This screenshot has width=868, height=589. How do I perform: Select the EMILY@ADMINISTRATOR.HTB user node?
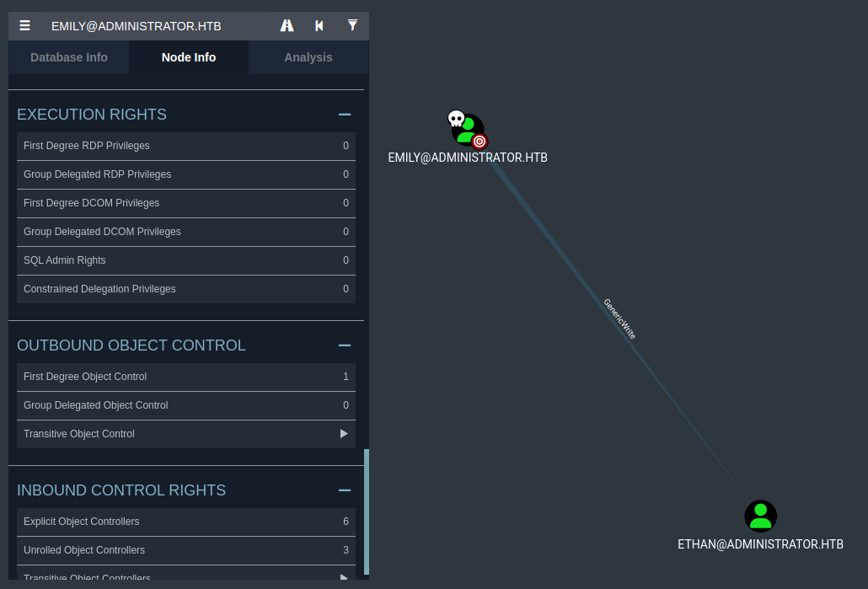[468, 130]
